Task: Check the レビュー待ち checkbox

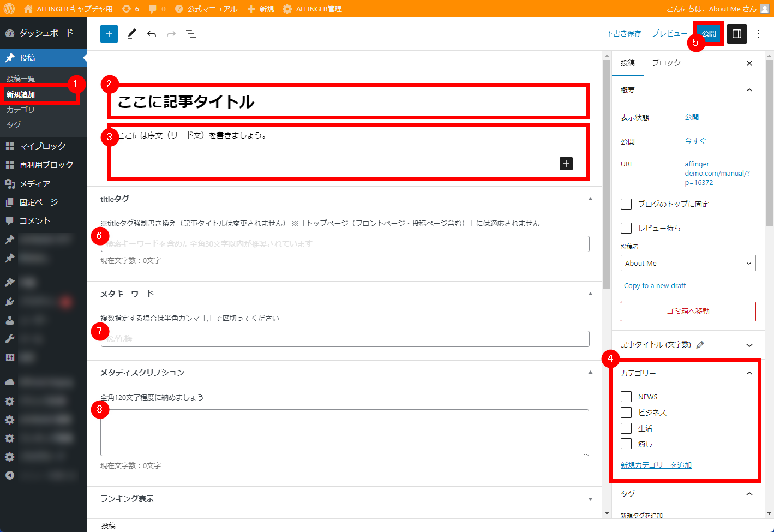Action: (626, 228)
